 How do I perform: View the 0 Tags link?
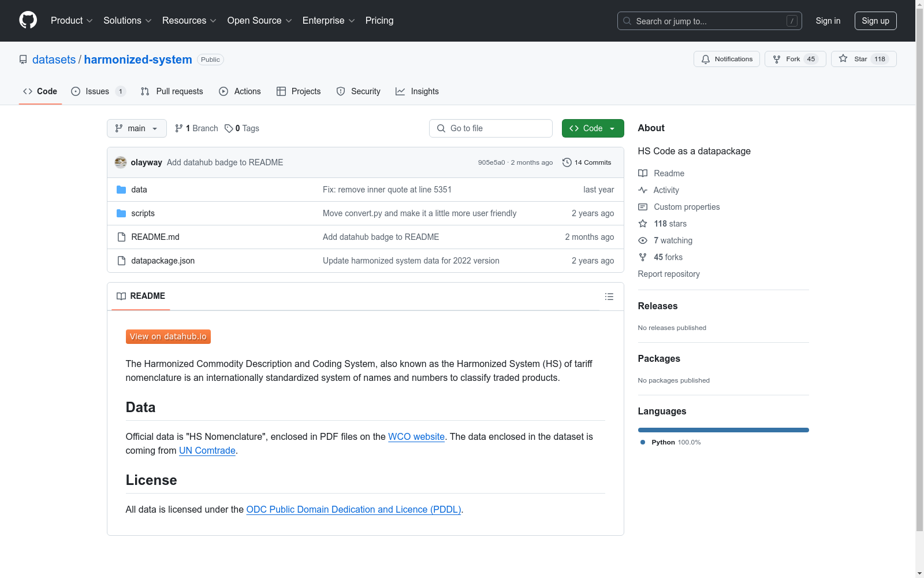(242, 128)
